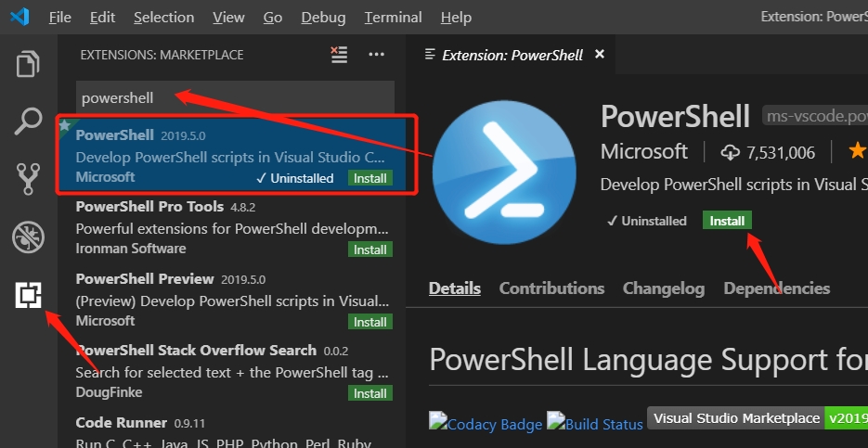Select the Code Runner list entry

(231, 429)
